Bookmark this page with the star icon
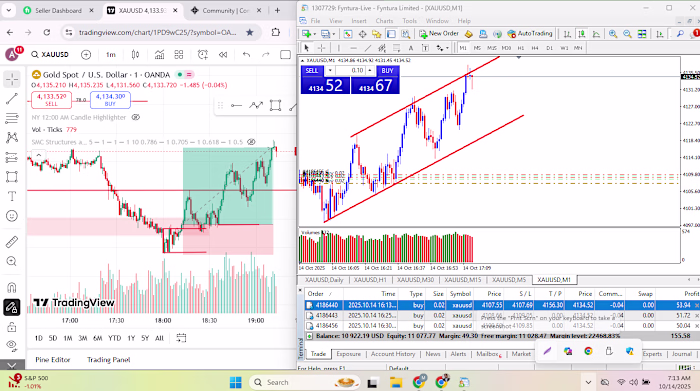 250,32
